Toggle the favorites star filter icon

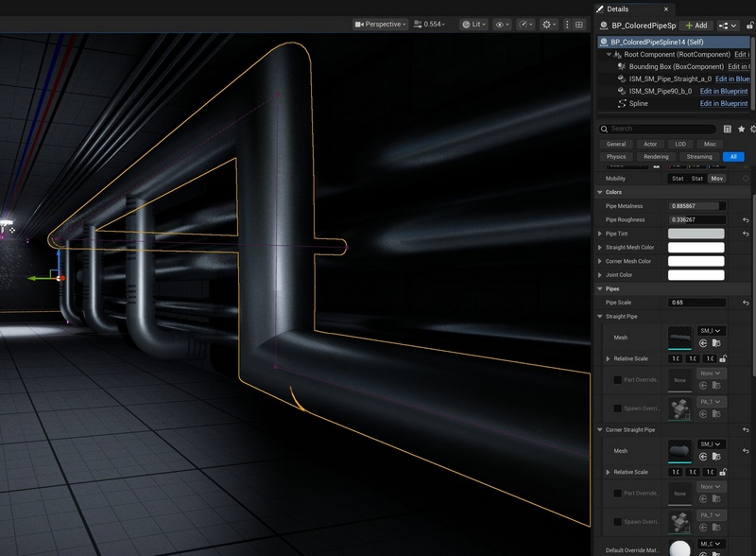pos(741,129)
